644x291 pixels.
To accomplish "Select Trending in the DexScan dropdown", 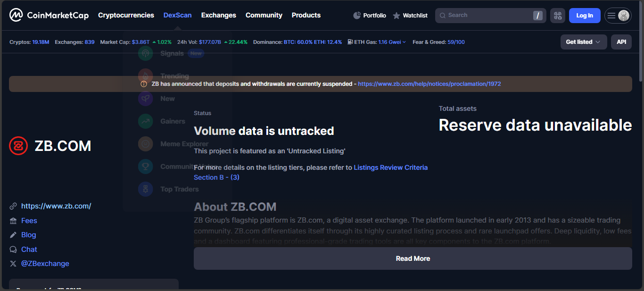I will tap(174, 76).
